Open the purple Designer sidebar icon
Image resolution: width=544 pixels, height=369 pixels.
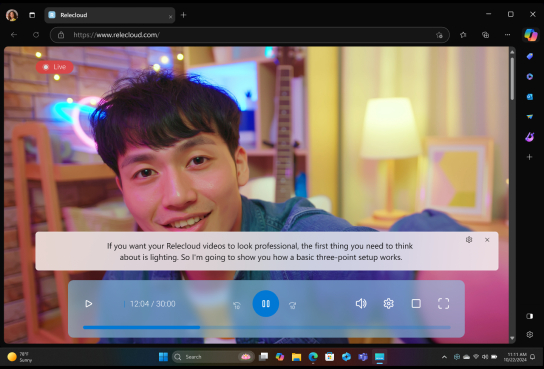click(529, 137)
